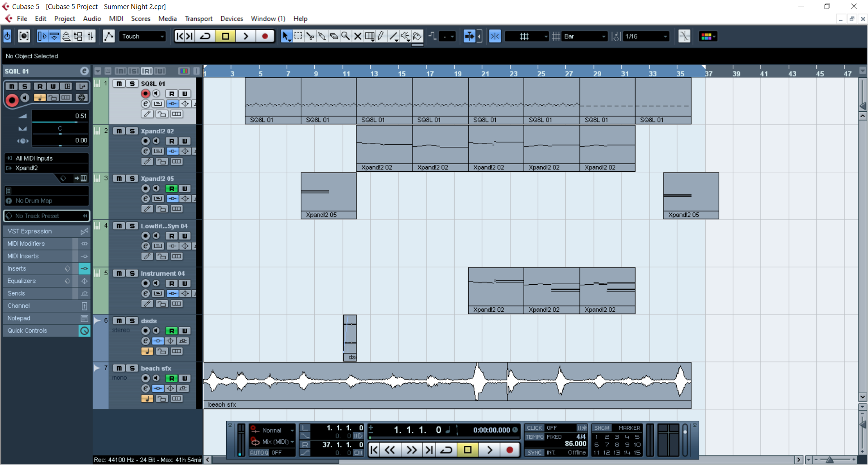This screenshot has height=465, width=868.
Task: Click the TEMPO button in transport
Action: pos(534,437)
